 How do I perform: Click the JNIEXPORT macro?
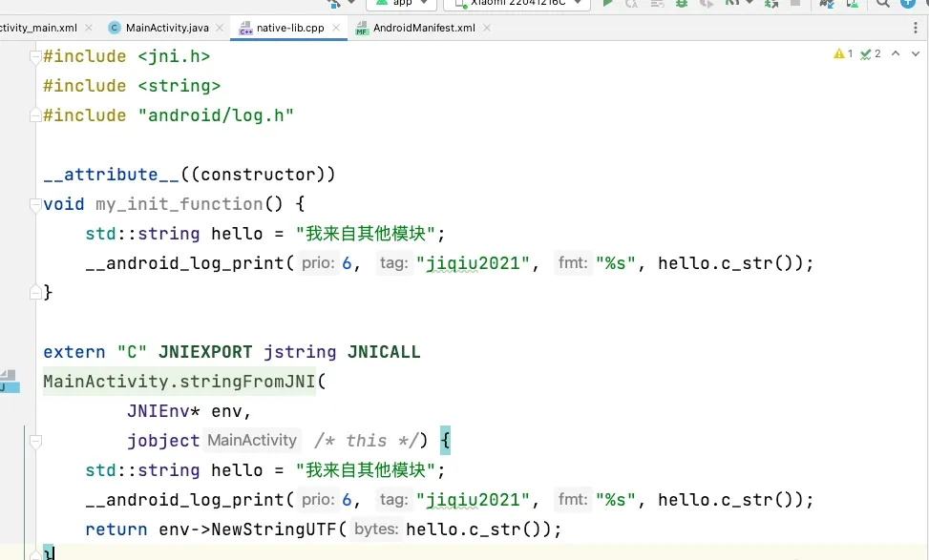[x=205, y=352]
